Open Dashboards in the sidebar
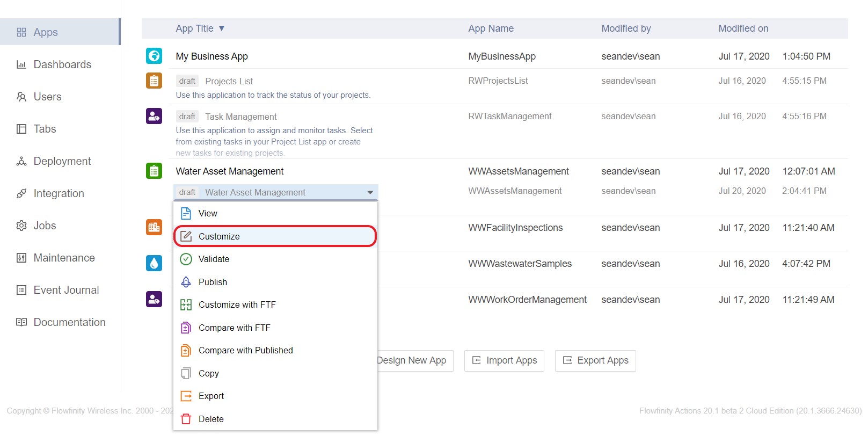 click(62, 64)
